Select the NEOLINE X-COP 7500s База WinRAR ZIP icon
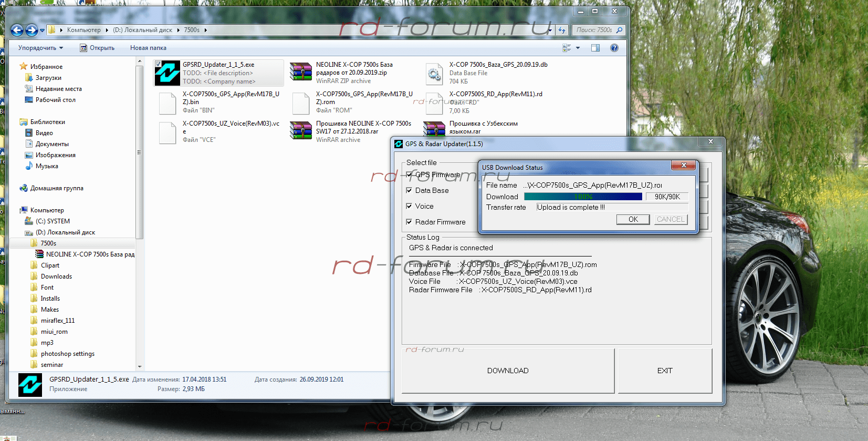Viewport: 868px width, 441px height. pyautogui.click(x=301, y=72)
